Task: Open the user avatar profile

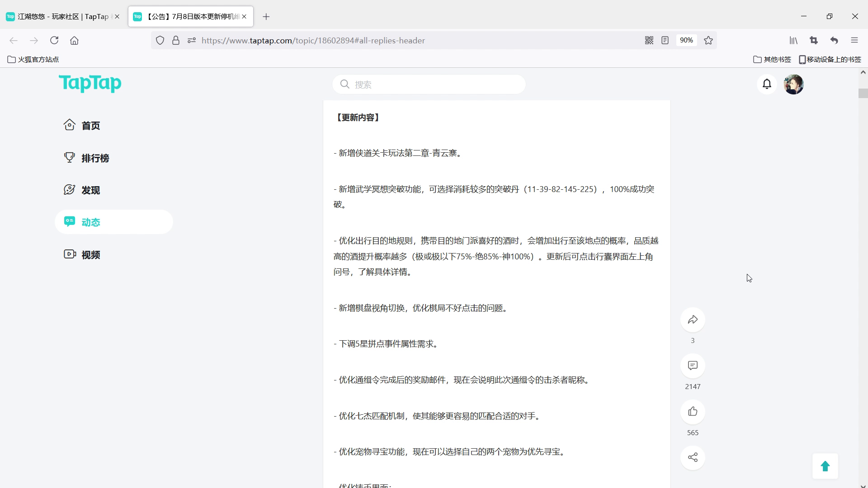Action: (793, 84)
